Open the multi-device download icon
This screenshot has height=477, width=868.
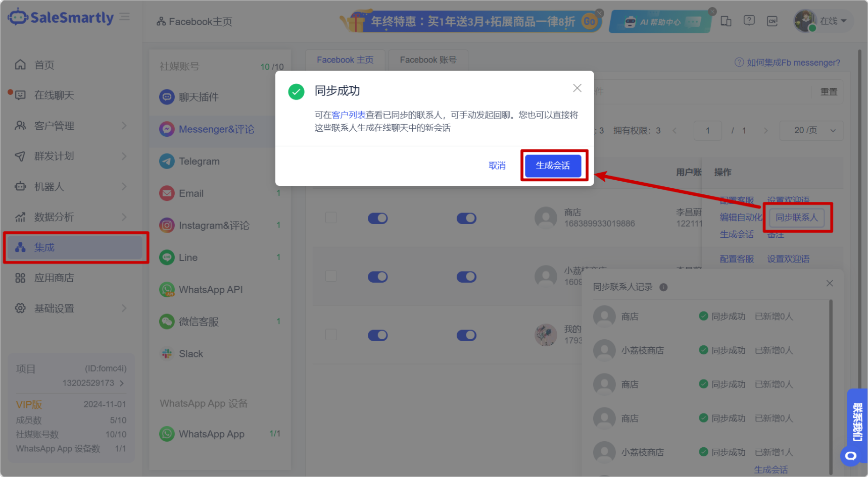[726, 21]
